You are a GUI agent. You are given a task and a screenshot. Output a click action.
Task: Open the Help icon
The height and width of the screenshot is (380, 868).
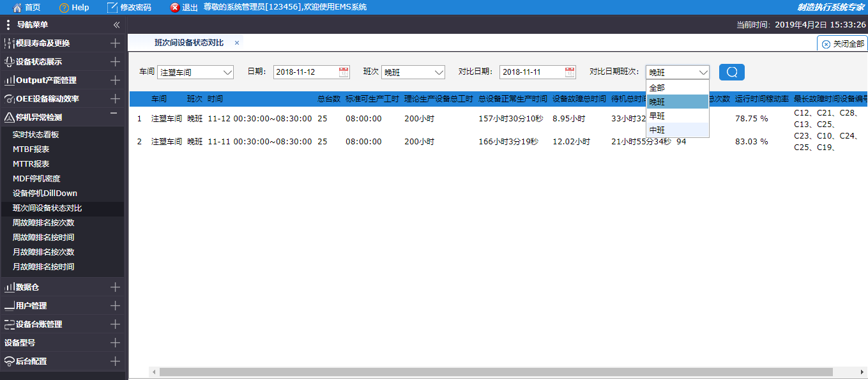64,8
